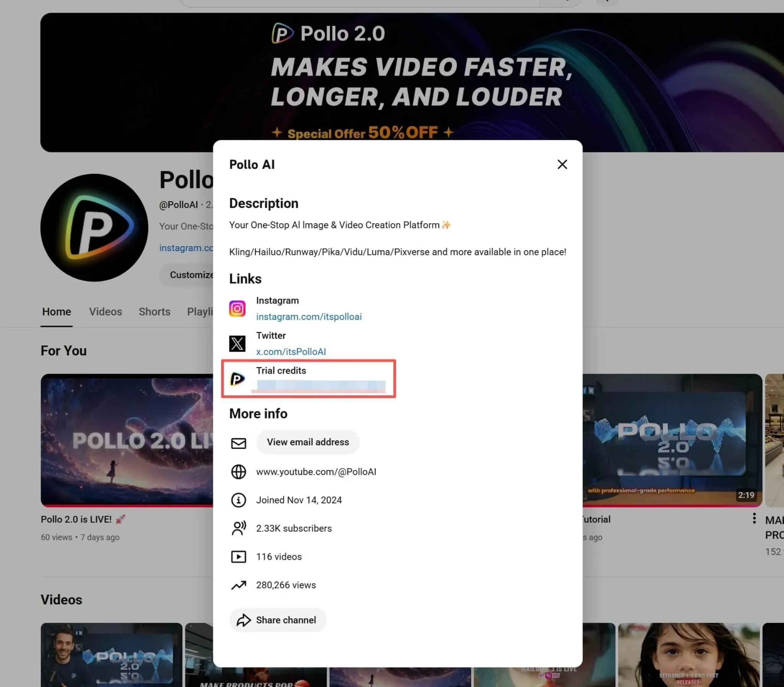Viewport: 784px width, 687px height.
Task: Click the subscribers icon in More info
Action: click(238, 528)
